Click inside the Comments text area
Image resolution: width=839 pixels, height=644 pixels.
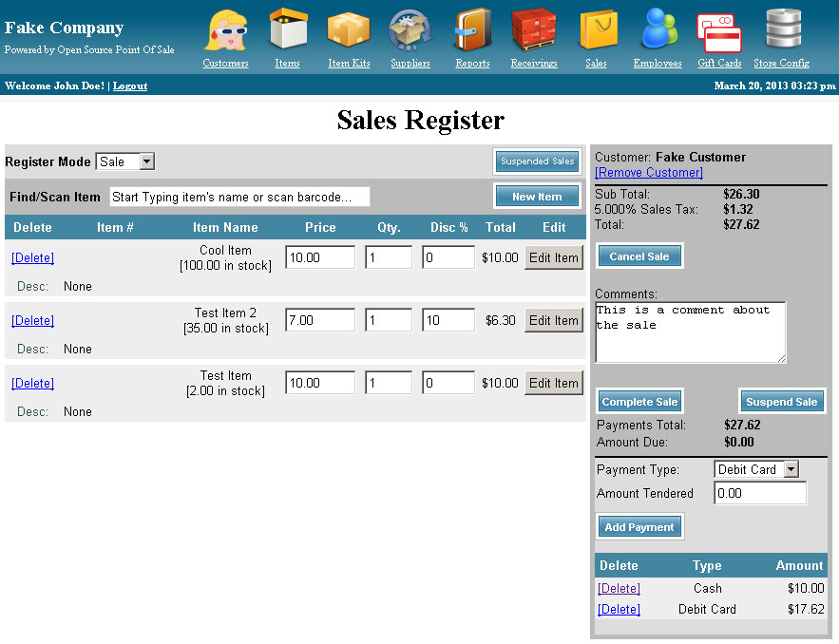pyautogui.click(x=691, y=332)
